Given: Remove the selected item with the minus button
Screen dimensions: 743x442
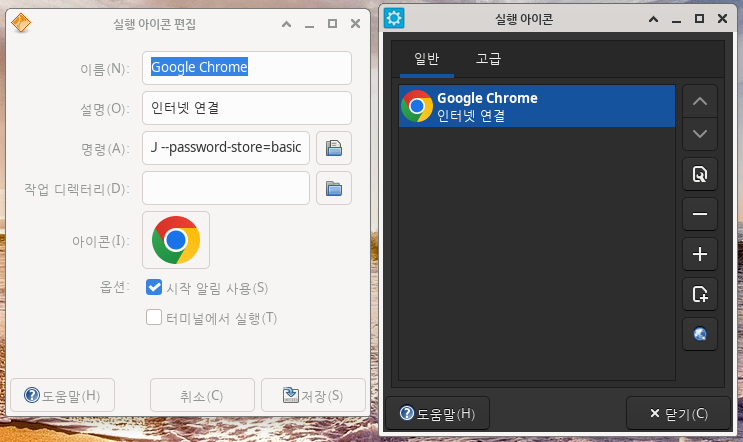Looking at the screenshot, I should coord(699,214).
